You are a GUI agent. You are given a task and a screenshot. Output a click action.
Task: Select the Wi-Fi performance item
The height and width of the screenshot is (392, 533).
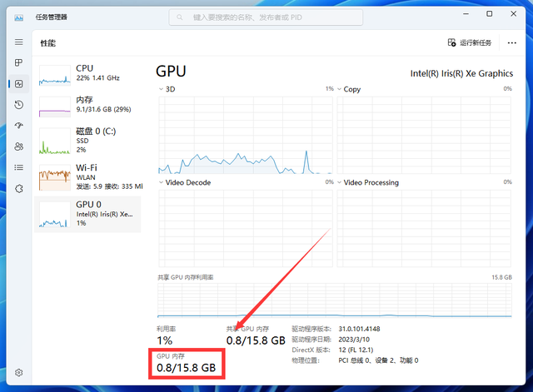87,177
